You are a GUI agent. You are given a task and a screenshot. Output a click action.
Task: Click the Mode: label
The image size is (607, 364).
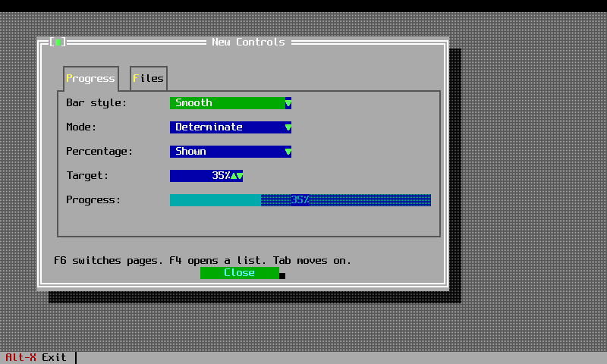click(81, 127)
